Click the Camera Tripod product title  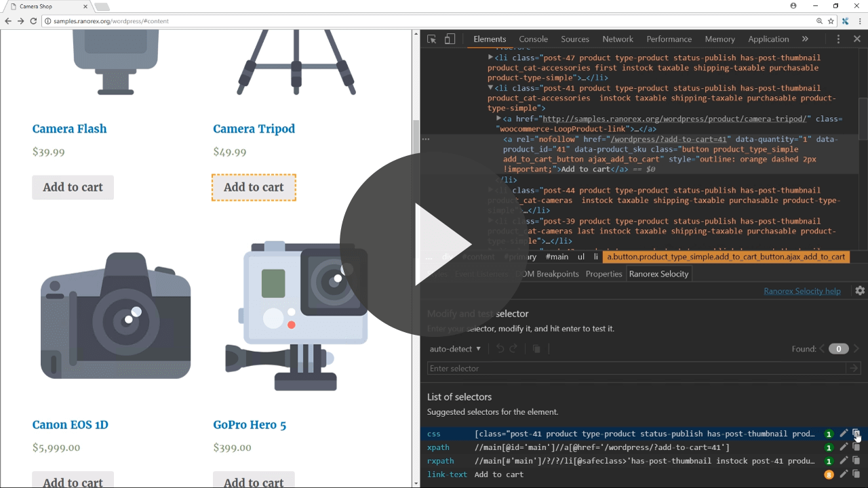(x=254, y=129)
